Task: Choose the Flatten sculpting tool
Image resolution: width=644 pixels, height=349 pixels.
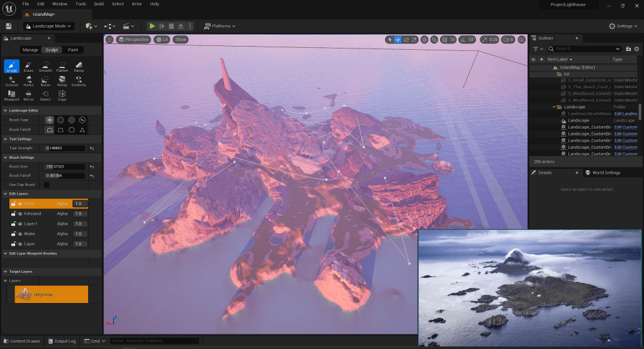Action: click(62, 66)
